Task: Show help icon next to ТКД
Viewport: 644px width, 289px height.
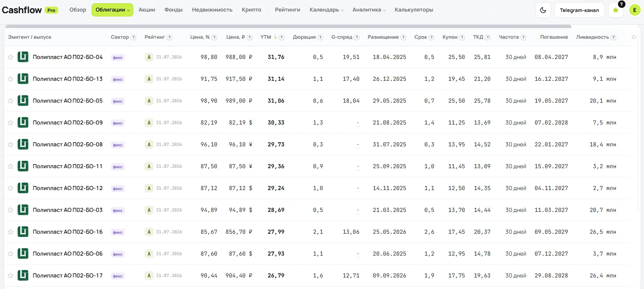Action: coord(488,38)
